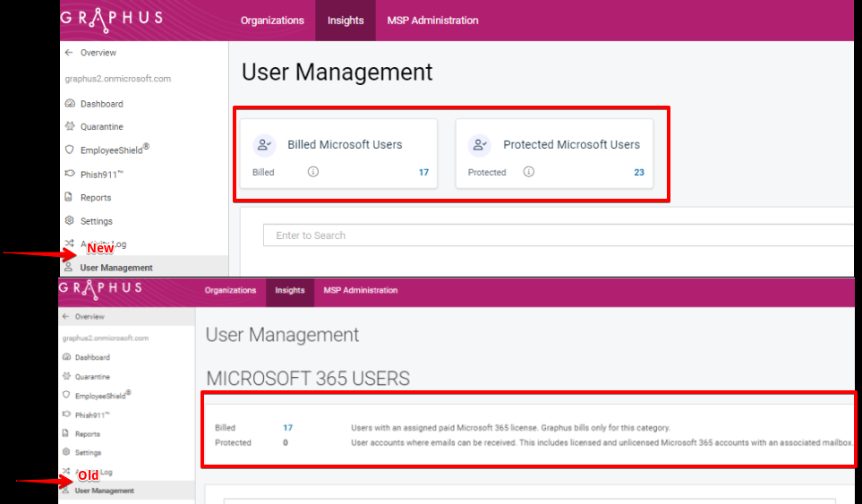Open Settings in the upper sidebar
The height and width of the screenshot is (504, 862).
point(96,221)
